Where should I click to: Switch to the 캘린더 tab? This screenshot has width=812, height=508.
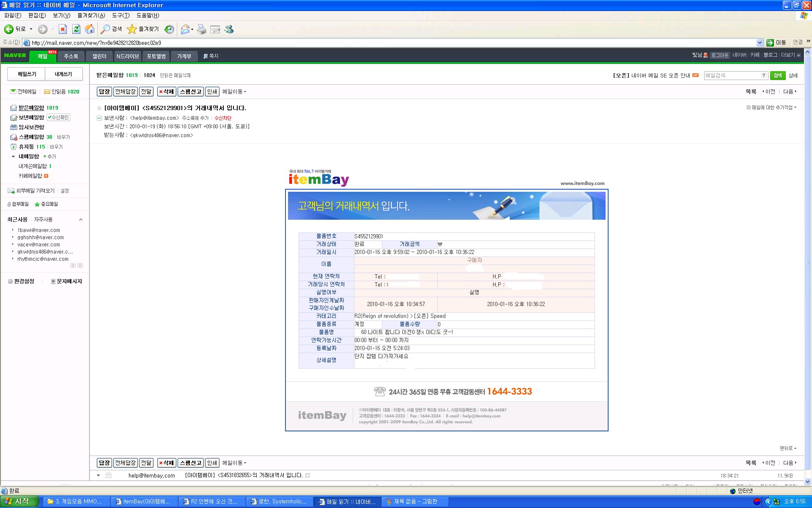99,56
